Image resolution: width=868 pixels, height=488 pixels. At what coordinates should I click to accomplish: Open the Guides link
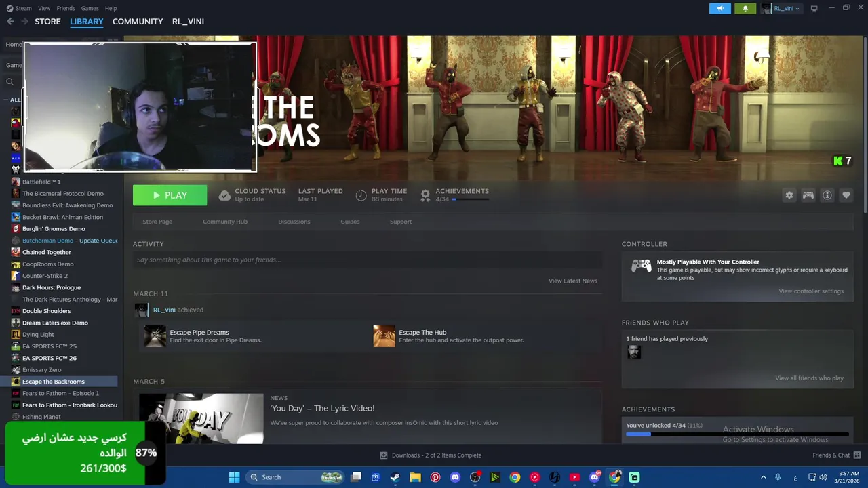pyautogui.click(x=350, y=222)
